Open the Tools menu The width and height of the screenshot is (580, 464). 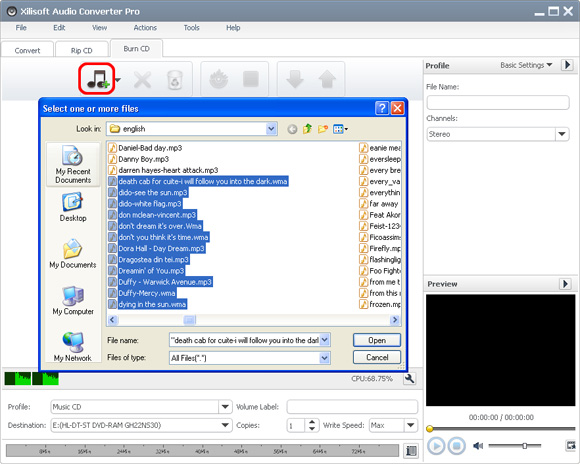[x=192, y=28]
